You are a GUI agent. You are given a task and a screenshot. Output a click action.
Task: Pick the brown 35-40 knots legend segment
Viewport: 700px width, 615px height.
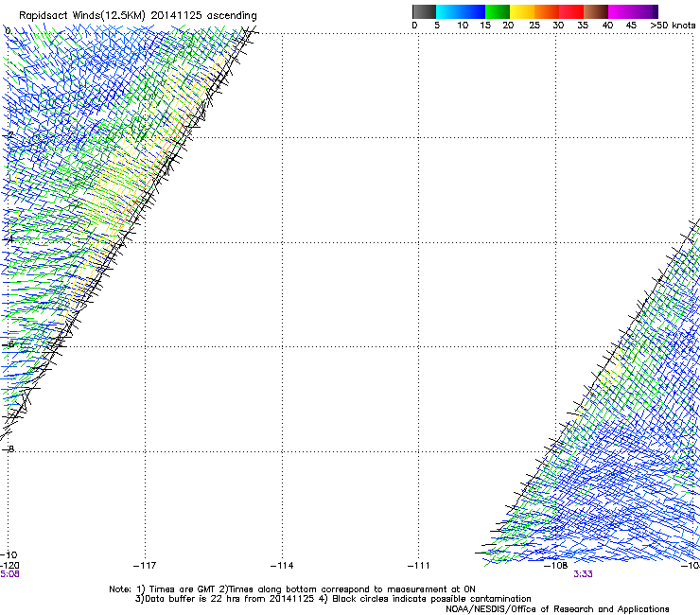tap(596, 11)
